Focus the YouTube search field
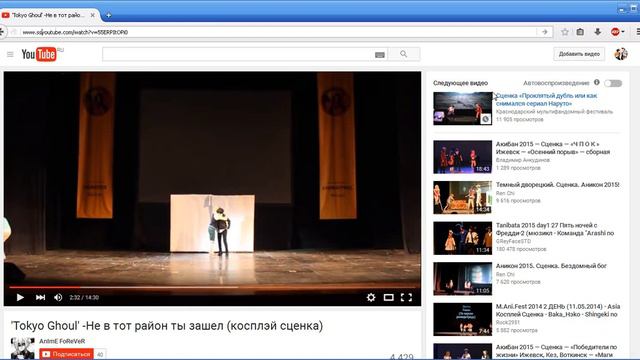Screen dimensions: 640x360 coord(238,54)
